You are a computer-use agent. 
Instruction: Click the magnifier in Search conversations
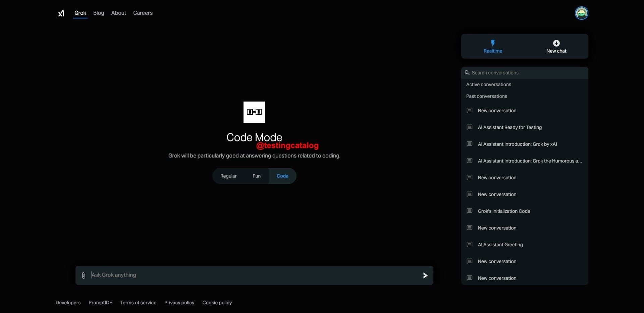[x=468, y=73]
